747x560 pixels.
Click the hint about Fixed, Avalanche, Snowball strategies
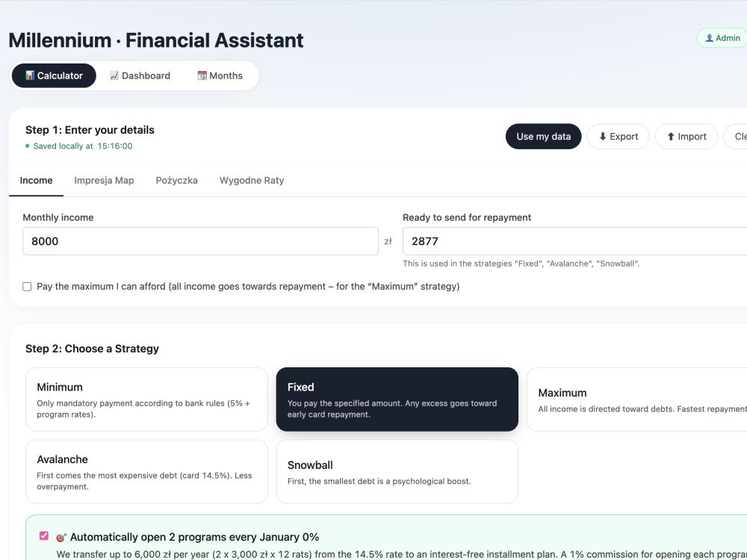521,264
